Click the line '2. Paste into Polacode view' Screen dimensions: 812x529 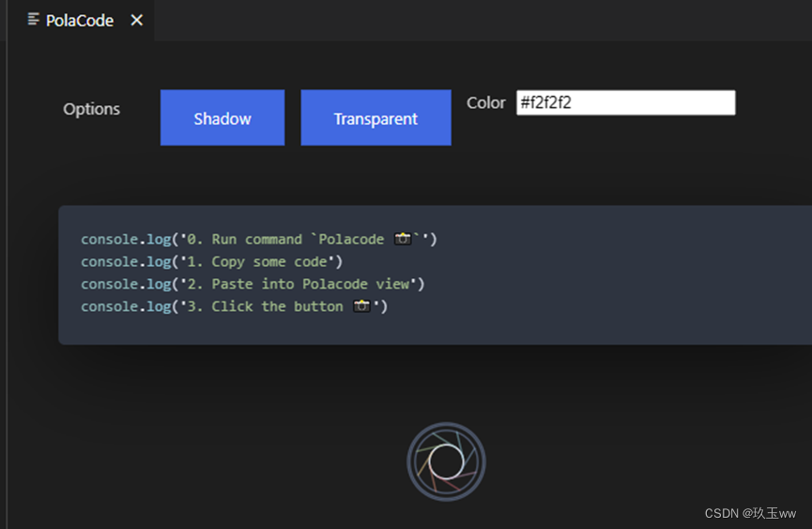[253, 284]
